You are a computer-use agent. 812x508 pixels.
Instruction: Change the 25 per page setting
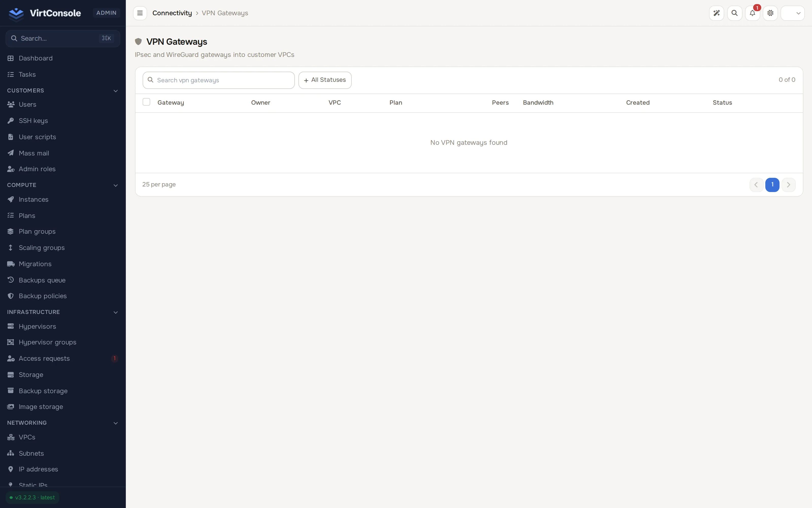click(x=159, y=184)
